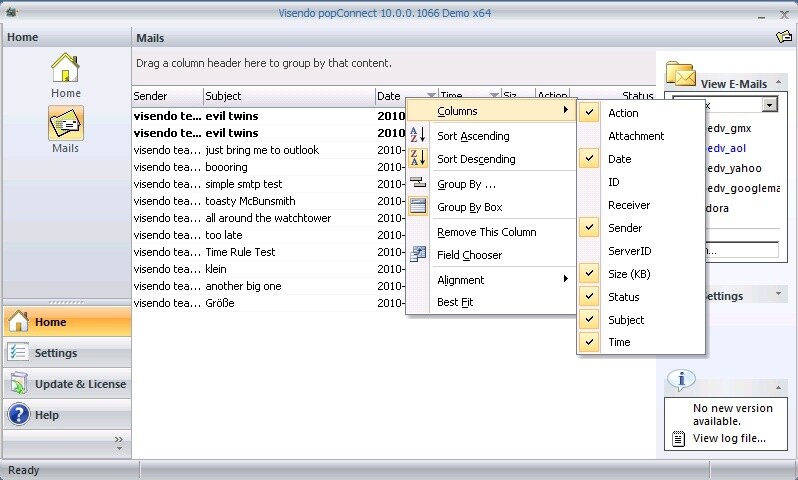Open Update & License navigation button
The width and height of the screenshot is (798, 480).
(x=67, y=384)
